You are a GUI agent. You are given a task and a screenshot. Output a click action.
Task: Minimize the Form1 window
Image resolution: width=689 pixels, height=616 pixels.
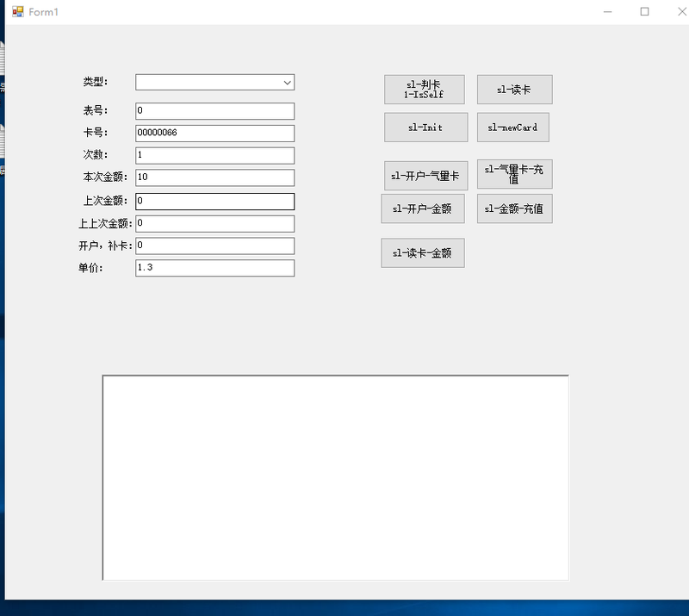tap(608, 12)
